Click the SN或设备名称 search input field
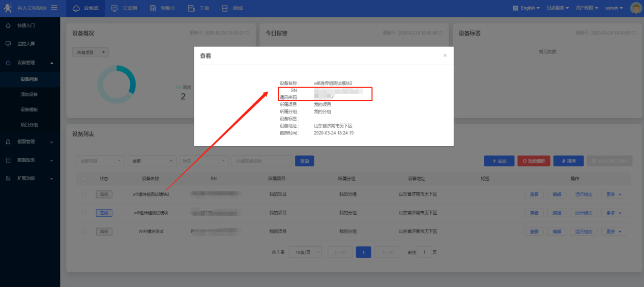 pyautogui.click(x=261, y=161)
